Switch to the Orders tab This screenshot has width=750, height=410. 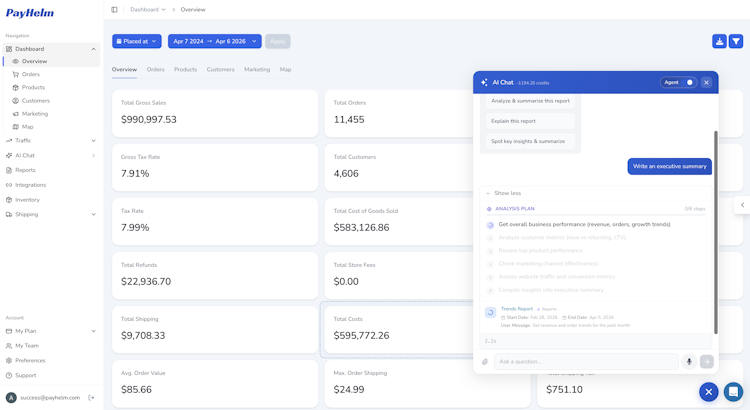155,69
